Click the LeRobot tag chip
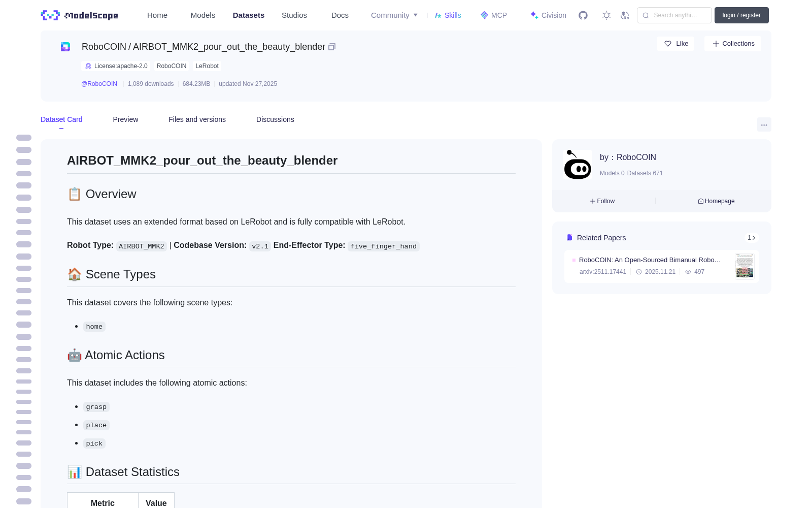 (207, 66)
